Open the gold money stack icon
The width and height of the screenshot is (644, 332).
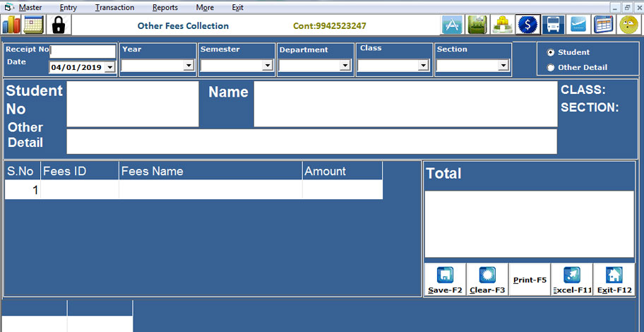(x=502, y=25)
